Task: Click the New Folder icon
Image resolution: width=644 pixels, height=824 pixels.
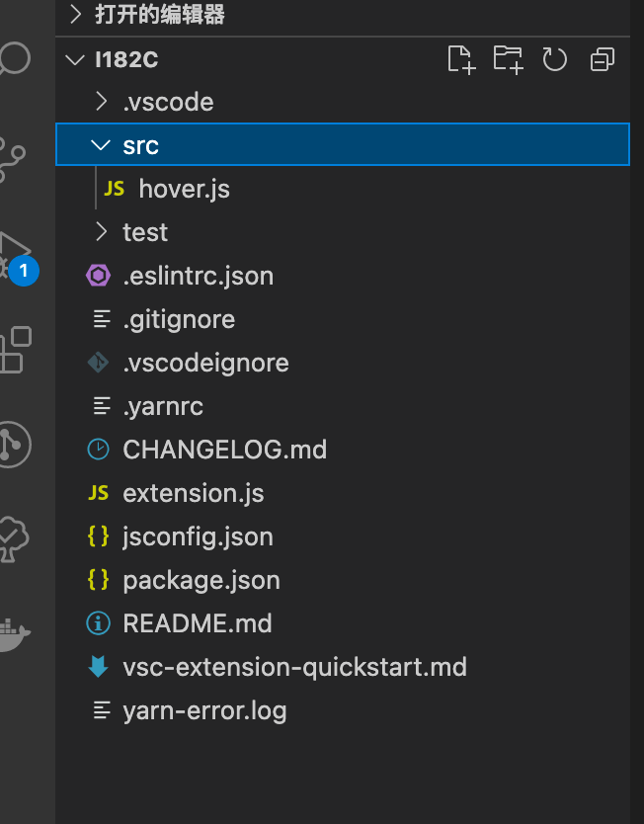Action: pyautogui.click(x=508, y=59)
